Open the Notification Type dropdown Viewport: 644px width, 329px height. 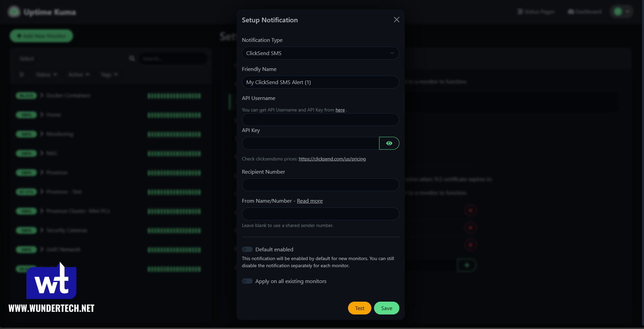tap(320, 53)
